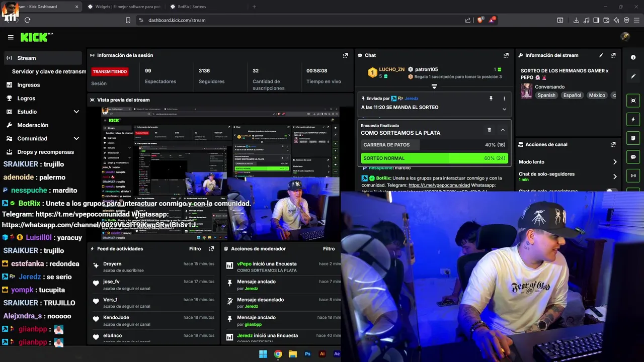The height and width of the screenshot is (362, 644).
Task: Open the Brave share icon
Action: click(x=468, y=20)
